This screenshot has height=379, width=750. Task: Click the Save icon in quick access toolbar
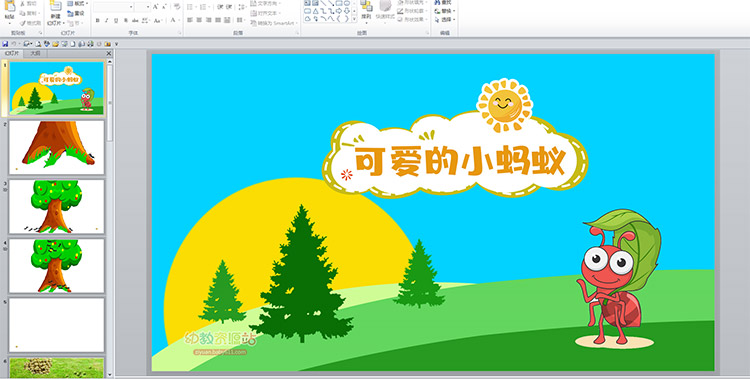5,44
